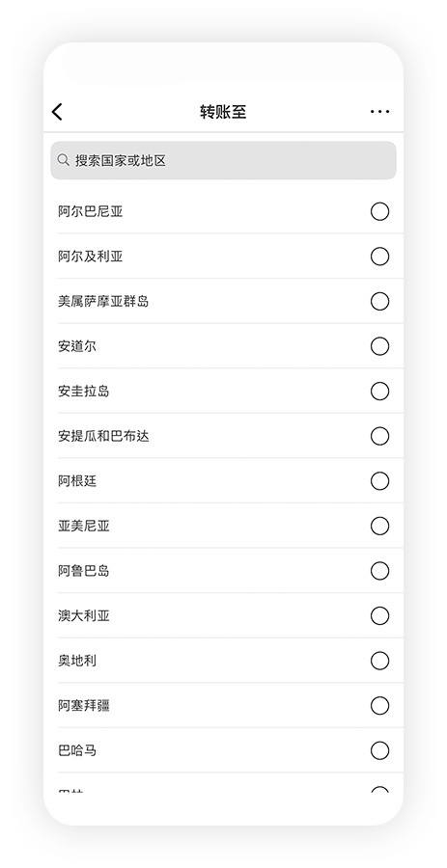Select the 阿尔巴尼亚 radio button
The width and height of the screenshot is (447, 868).
point(379,211)
